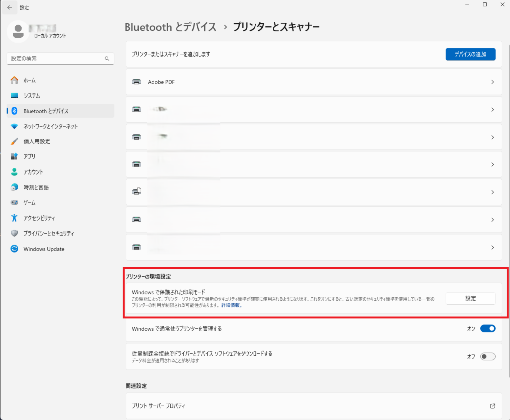Click the Add device button
The width and height of the screenshot is (510, 420).
[x=470, y=54]
